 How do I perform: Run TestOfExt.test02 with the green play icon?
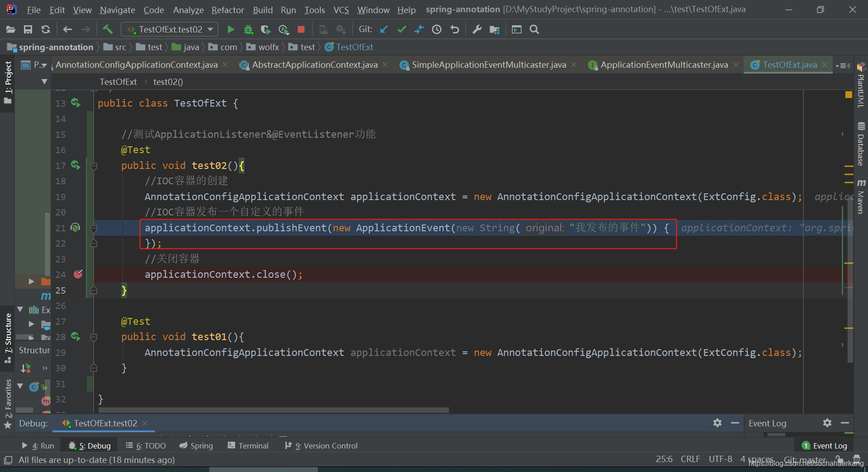231,29
